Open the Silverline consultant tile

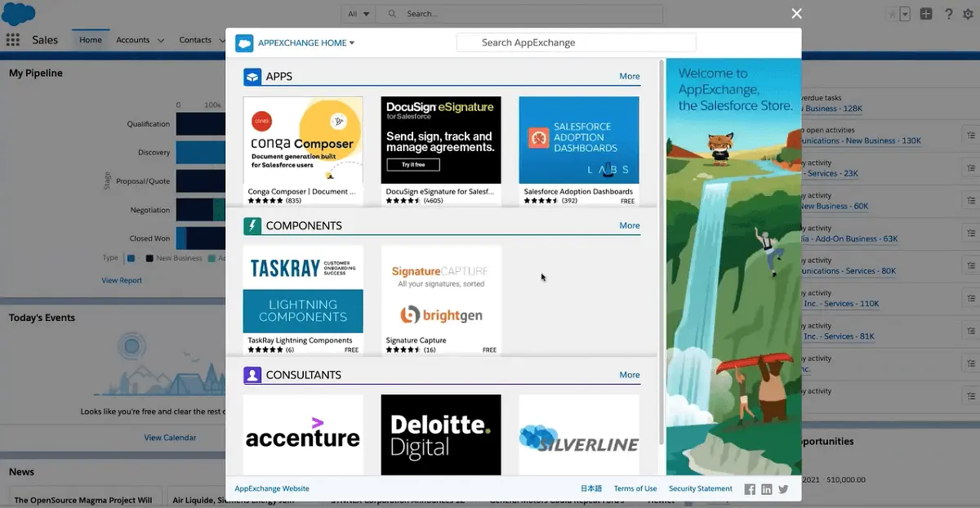(579, 434)
